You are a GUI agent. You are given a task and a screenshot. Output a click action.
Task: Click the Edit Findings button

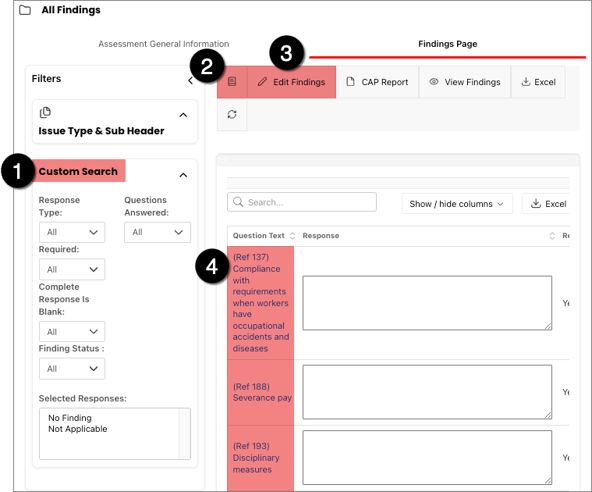click(291, 82)
